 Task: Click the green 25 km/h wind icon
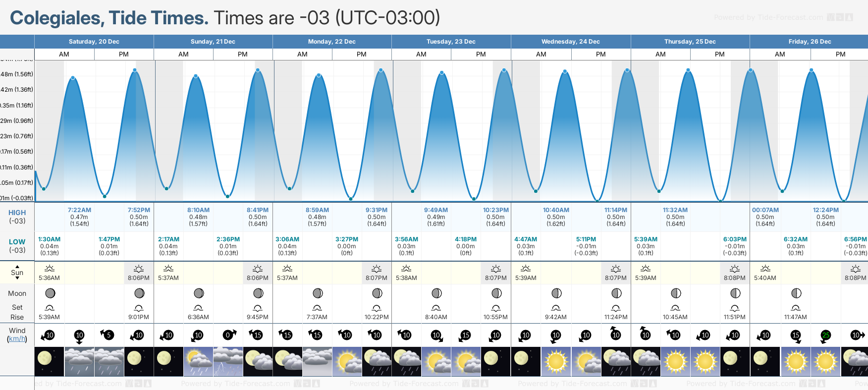tap(825, 335)
